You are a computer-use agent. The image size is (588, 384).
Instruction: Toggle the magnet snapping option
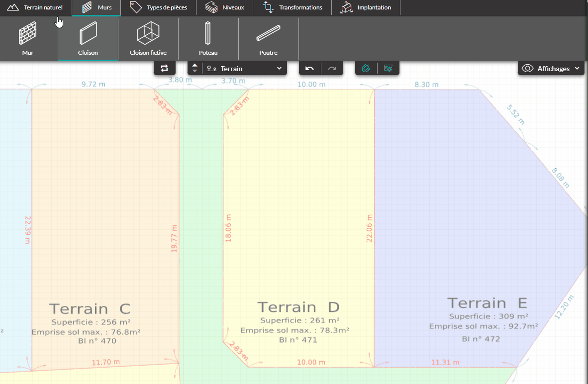(x=366, y=69)
